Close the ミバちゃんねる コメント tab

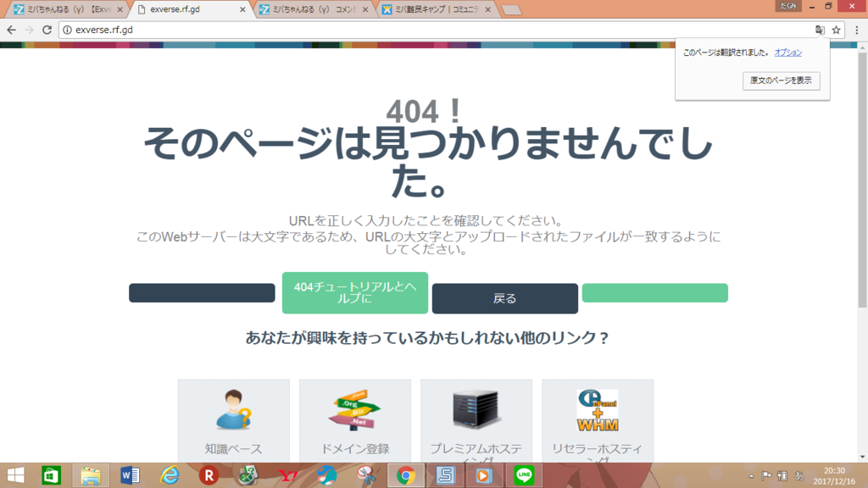coord(364,9)
